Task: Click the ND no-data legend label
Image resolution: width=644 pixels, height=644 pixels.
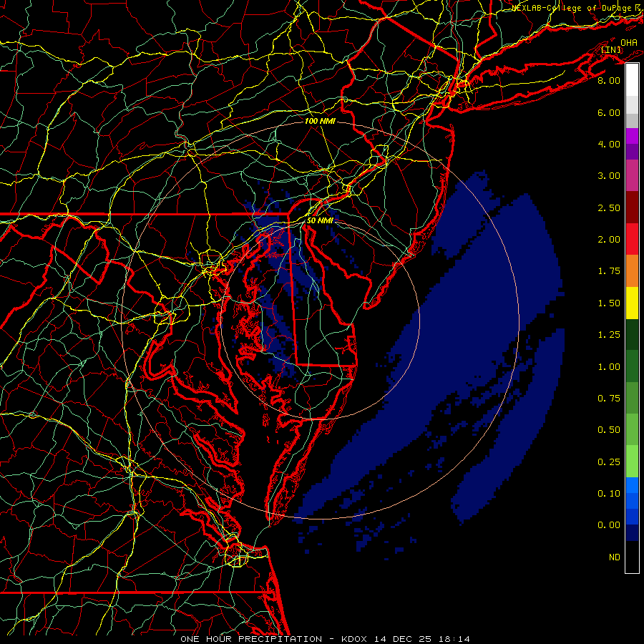Action: pyautogui.click(x=615, y=557)
